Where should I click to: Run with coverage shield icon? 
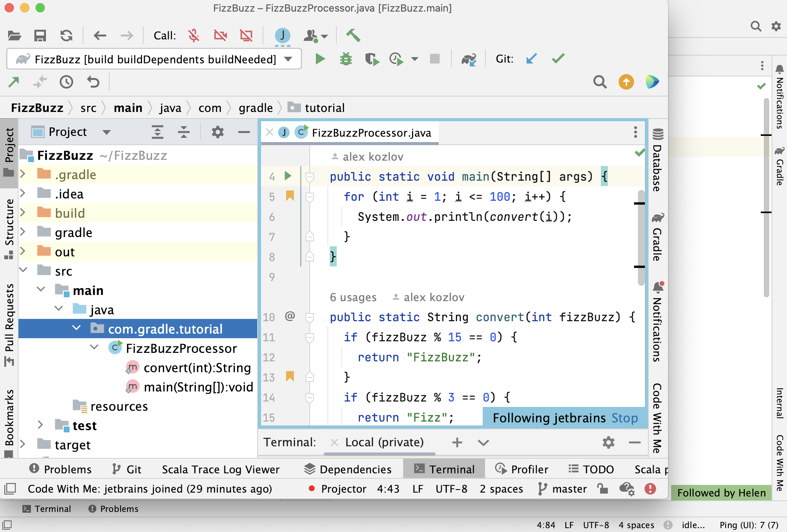(372, 59)
